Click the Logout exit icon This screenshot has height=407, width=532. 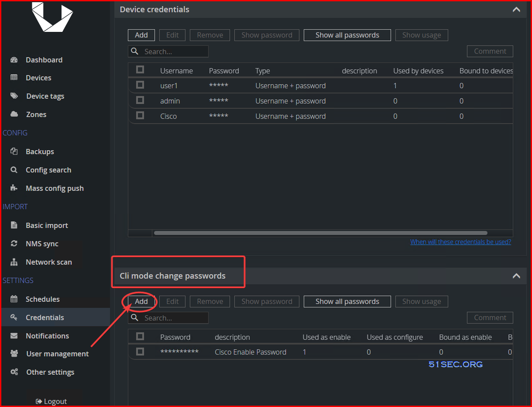point(39,401)
